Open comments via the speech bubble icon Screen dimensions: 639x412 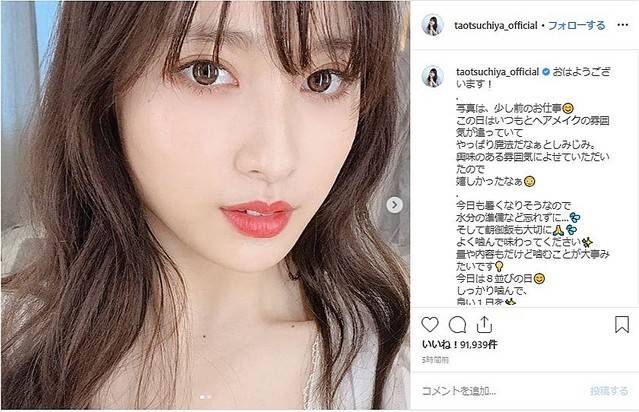point(457,325)
